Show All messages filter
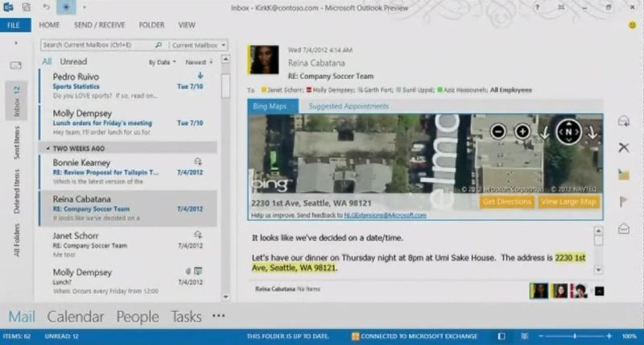644x345 pixels. pyautogui.click(x=47, y=61)
